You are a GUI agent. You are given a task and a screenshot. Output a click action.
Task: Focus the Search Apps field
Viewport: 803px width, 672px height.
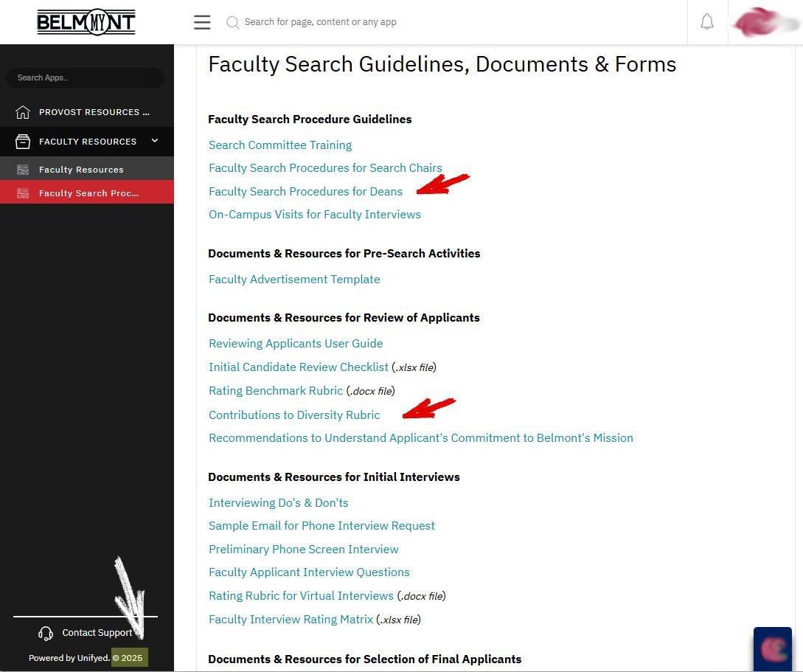[x=85, y=78]
